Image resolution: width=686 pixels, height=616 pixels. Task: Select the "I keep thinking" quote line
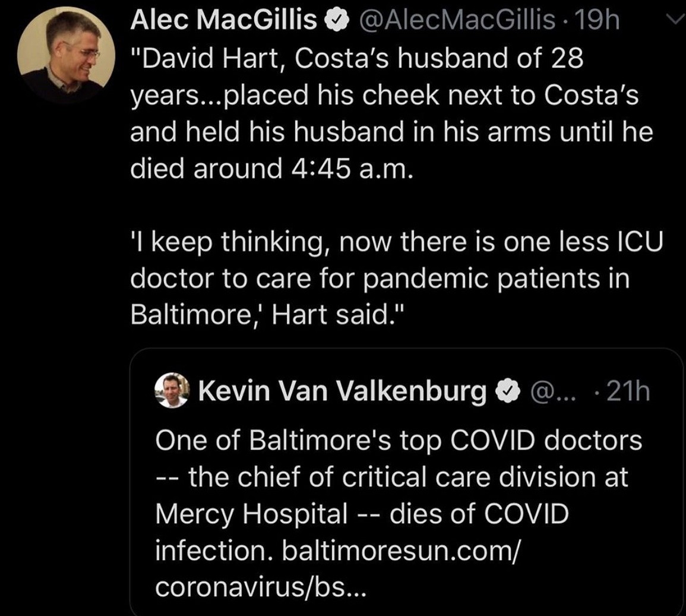[396, 242]
